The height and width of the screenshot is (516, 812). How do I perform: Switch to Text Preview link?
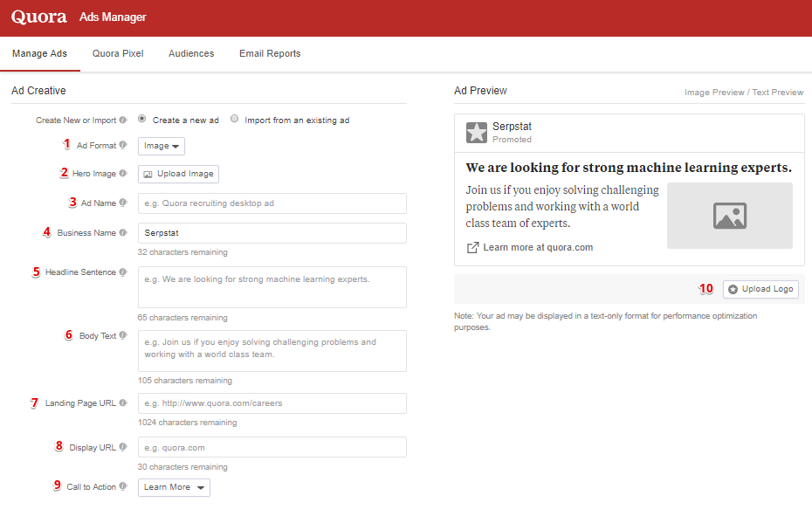pyautogui.click(x=778, y=93)
